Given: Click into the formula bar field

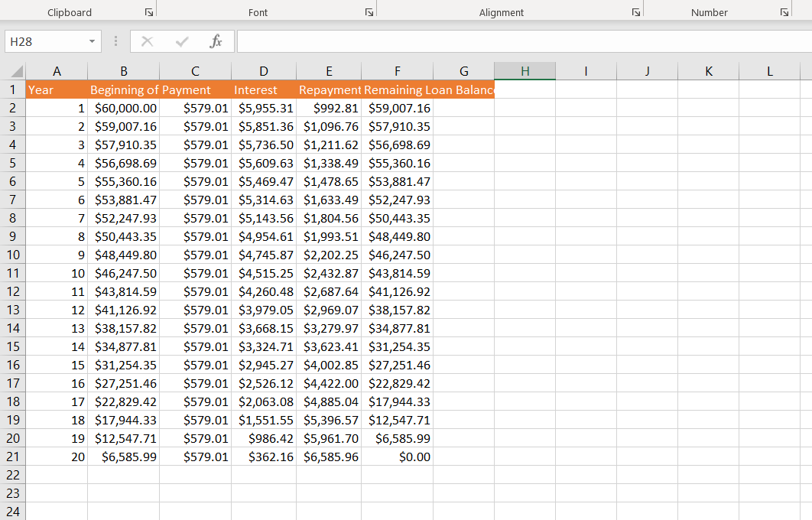Looking at the screenshot, I should click(x=524, y=41).
